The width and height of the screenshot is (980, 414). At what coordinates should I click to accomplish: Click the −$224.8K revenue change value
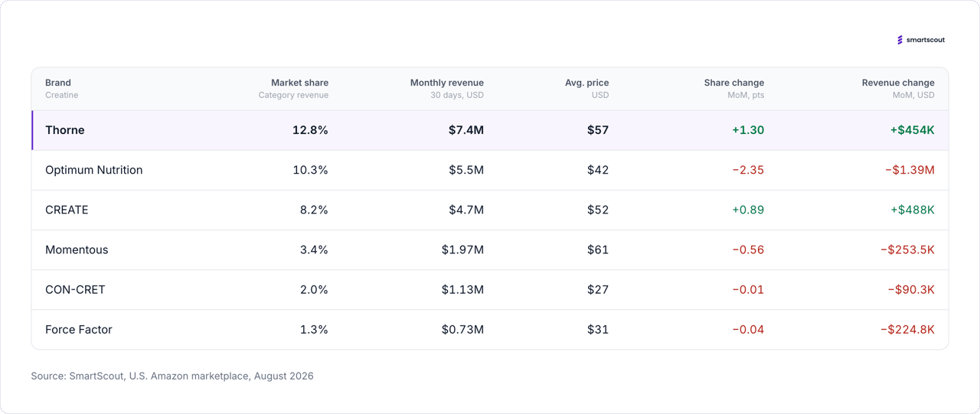tap(907, 329)
